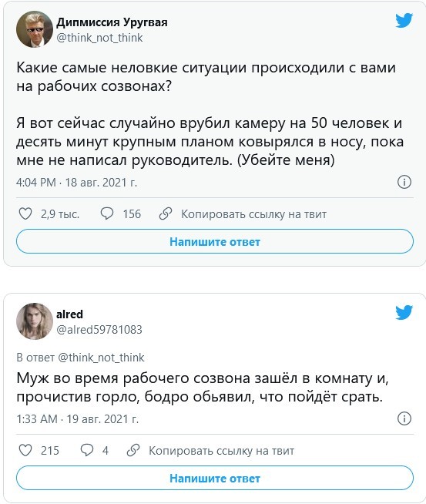Open the 4 replies bubble icon

[x=87, y=450]
